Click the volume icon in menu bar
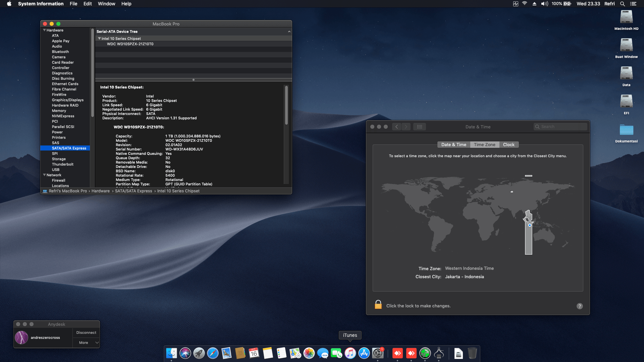This screenshot has height=362, width=644. pos(544,4)
